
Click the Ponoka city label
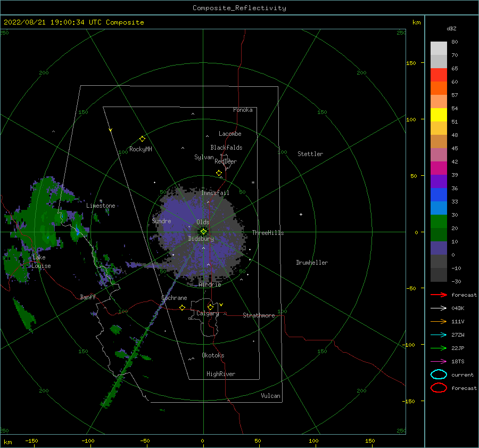[243, 110]
